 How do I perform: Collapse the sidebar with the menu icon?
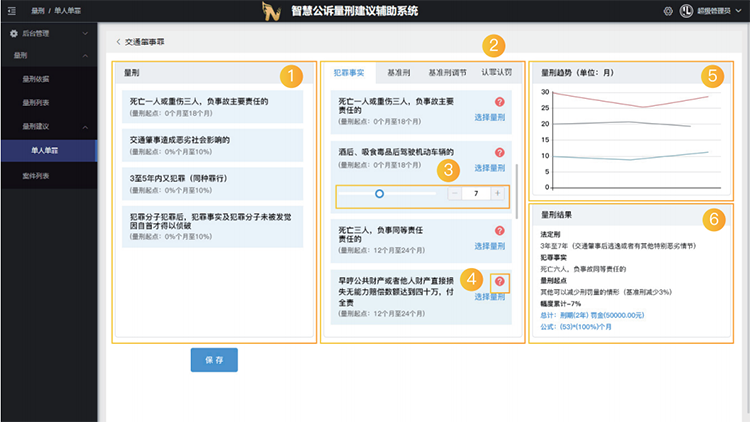pyautogui.click(x=10, y=11)
